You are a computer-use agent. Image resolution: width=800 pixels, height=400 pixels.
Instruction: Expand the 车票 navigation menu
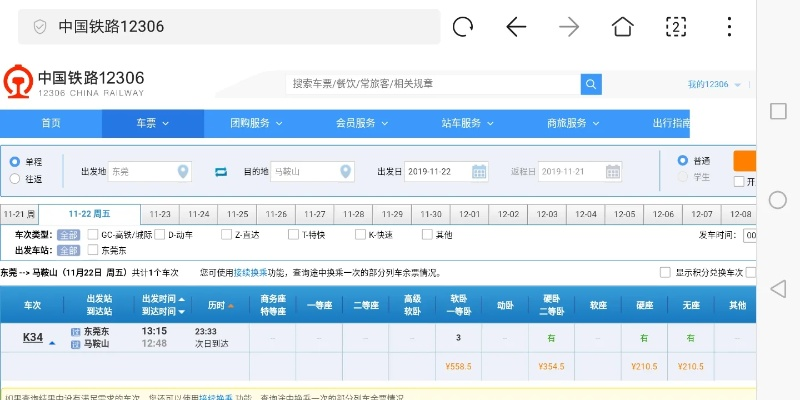[152, 123]
